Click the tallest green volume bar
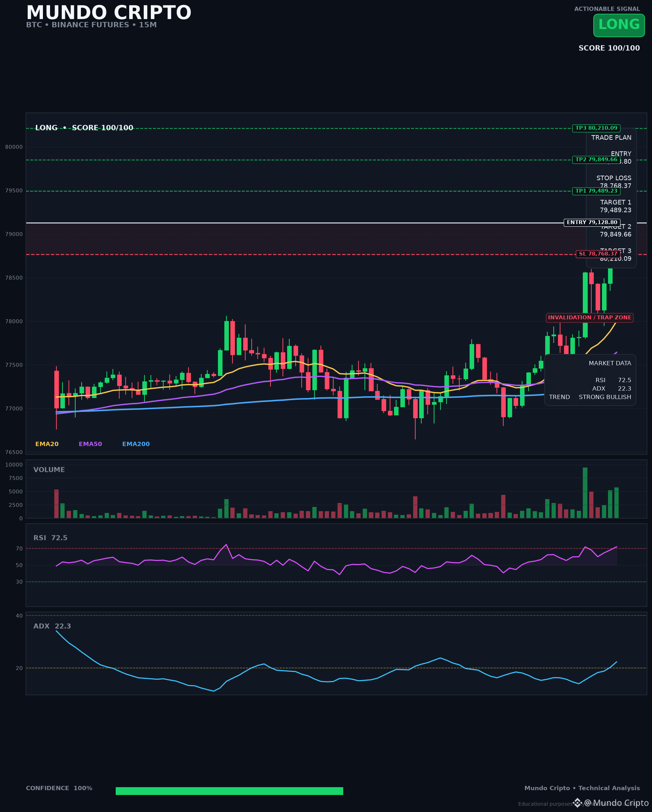This screenshot has height=812, width=652. click(x=585, y=493)
